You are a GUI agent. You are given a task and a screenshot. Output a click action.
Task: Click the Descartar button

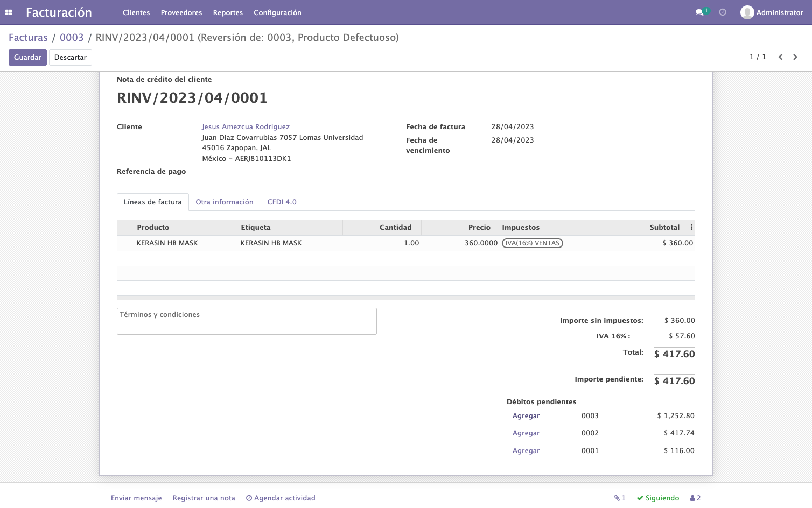71,57
